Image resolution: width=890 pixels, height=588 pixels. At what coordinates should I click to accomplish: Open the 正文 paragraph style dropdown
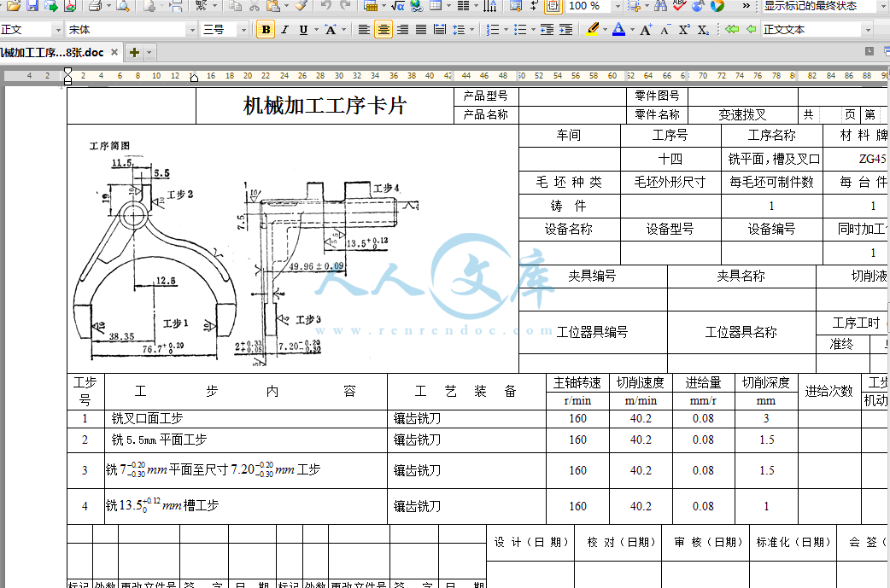pyautogui.click(x=58, y=30)
